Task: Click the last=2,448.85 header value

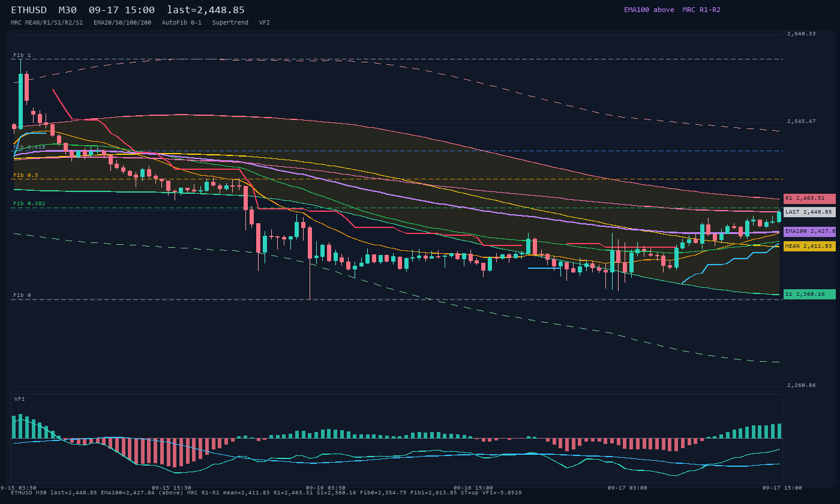Action: tap(206, 10)
